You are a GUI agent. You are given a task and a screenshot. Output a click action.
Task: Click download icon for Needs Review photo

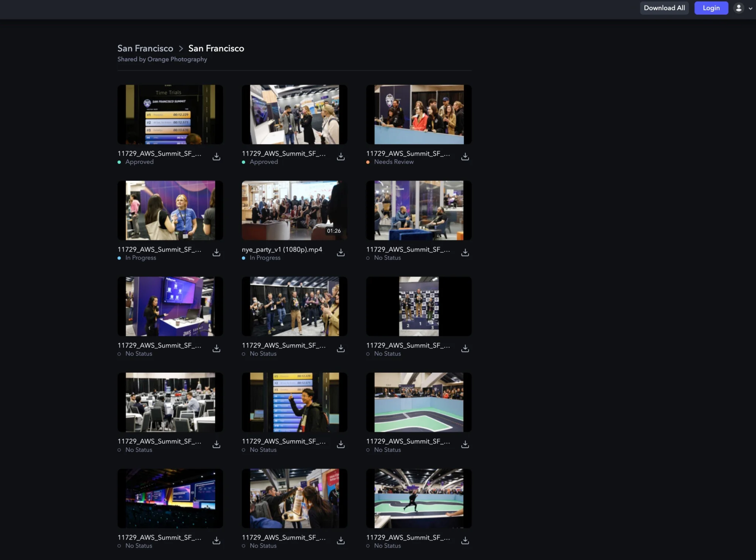tap(465, 157)
